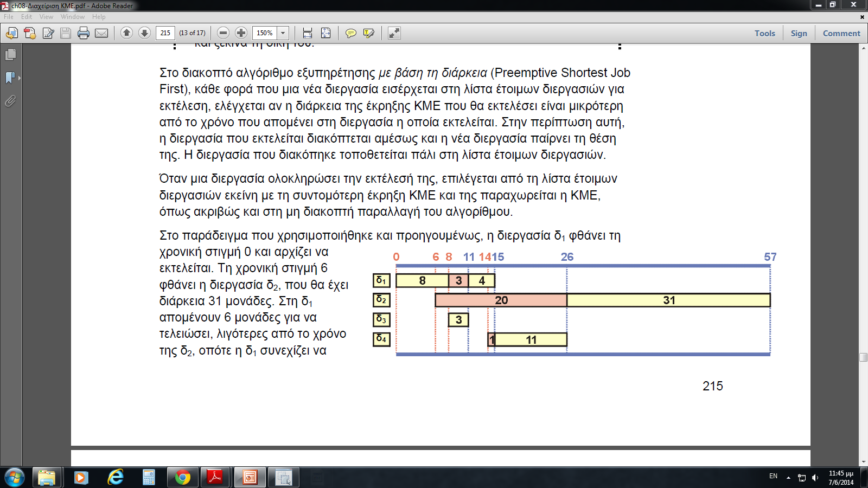This screenshot has height=488, width=868.
Task: Click the time marker 57 on the chart
Action: point(770,257)
